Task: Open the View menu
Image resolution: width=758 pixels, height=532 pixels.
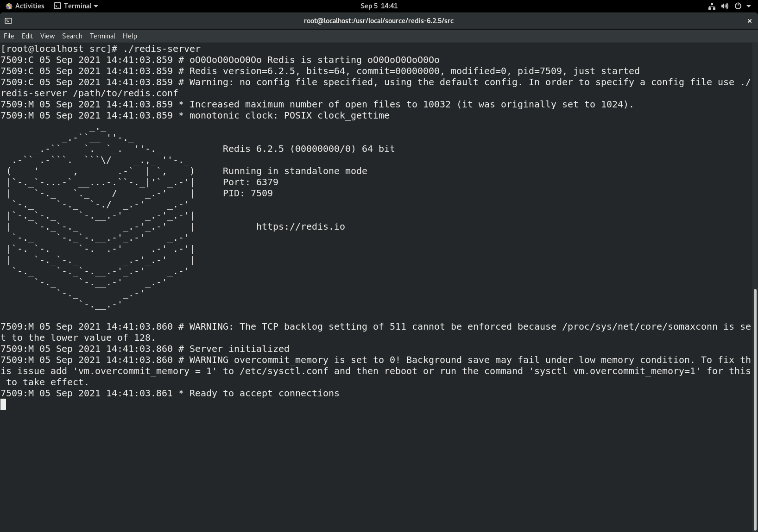Action: click(x=47, y=36)
